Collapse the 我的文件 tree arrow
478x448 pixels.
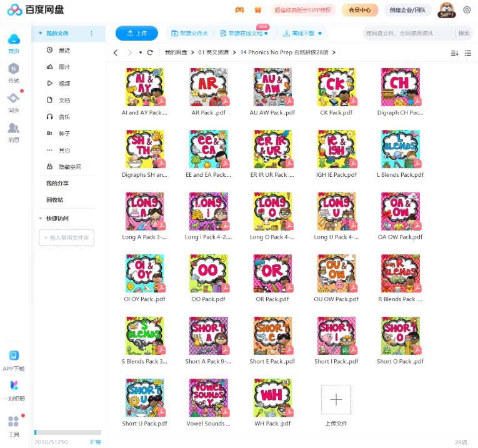[40, 33]
